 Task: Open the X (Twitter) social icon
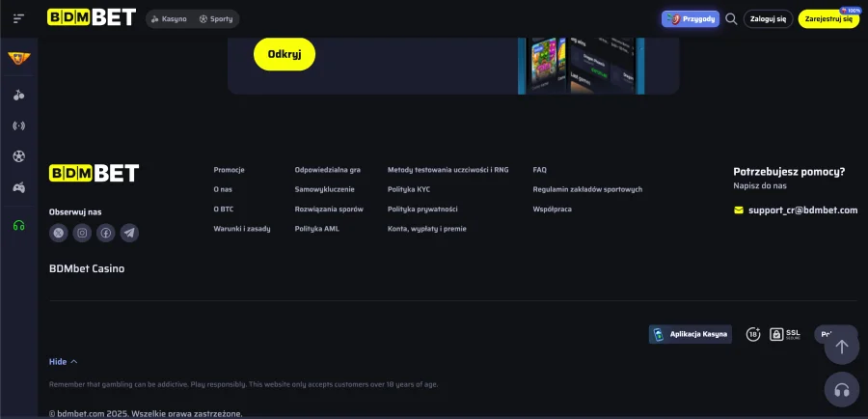pos(59,233)
